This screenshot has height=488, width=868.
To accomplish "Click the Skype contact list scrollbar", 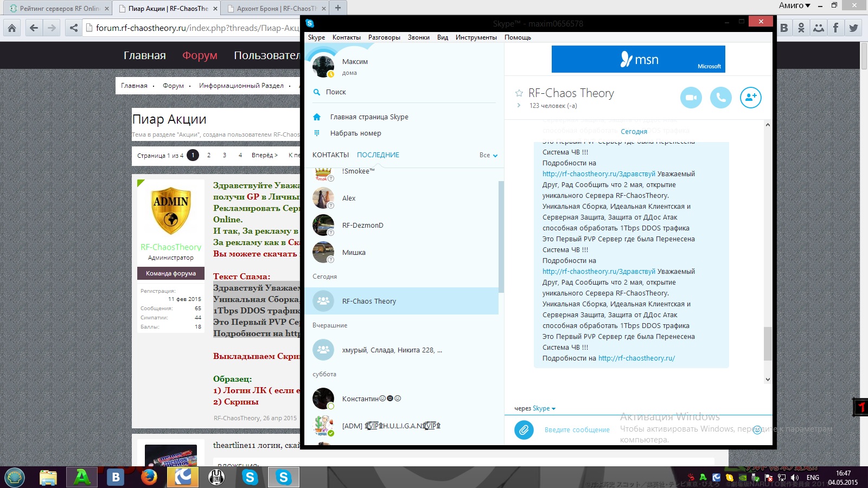I will (x=501, y=237).
